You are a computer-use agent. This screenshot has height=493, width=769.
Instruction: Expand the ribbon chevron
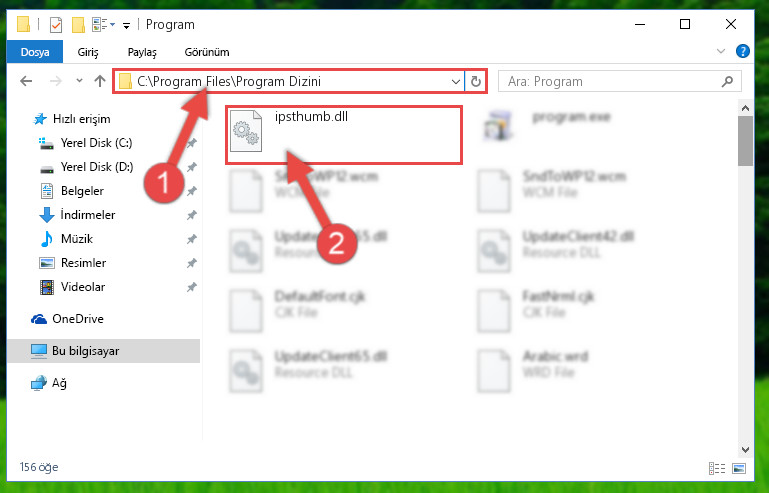pyautogui.click(x=720, y=51)
